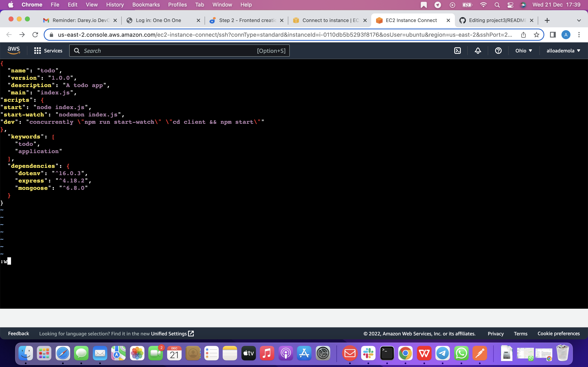Viewport: 588px width, 367px height.
Task: Click the Feedback link
Action: click(18, 334)
